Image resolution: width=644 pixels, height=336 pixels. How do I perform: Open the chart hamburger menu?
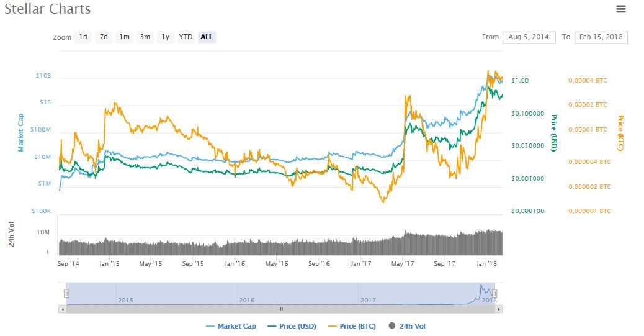620,9
